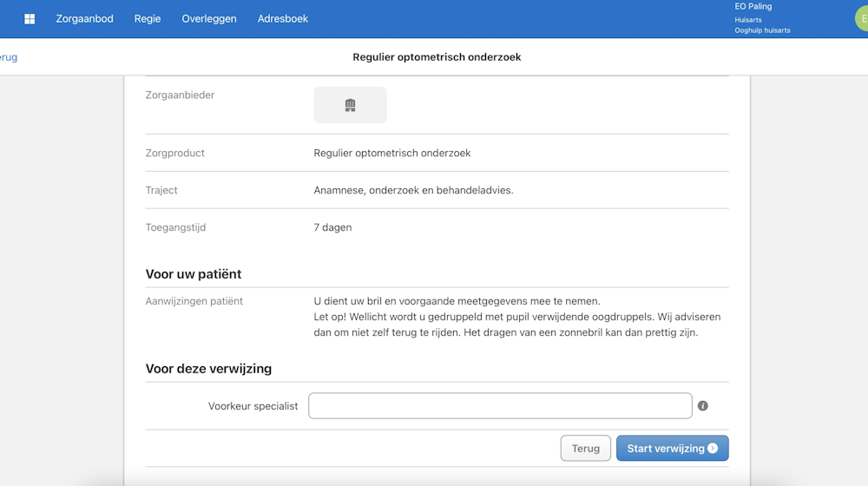Open the apps grid icon
Image resolution: width=868 pixels, height=486 pixels.
[x=30, y=19]
